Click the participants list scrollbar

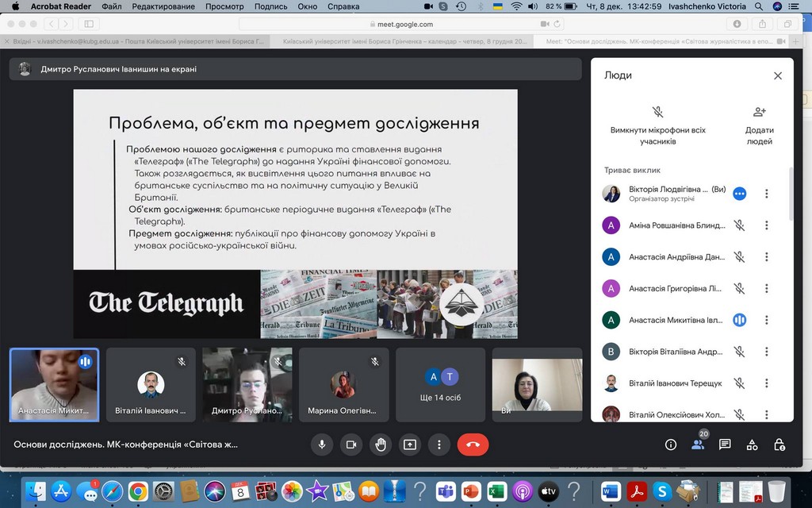(790, 194)
